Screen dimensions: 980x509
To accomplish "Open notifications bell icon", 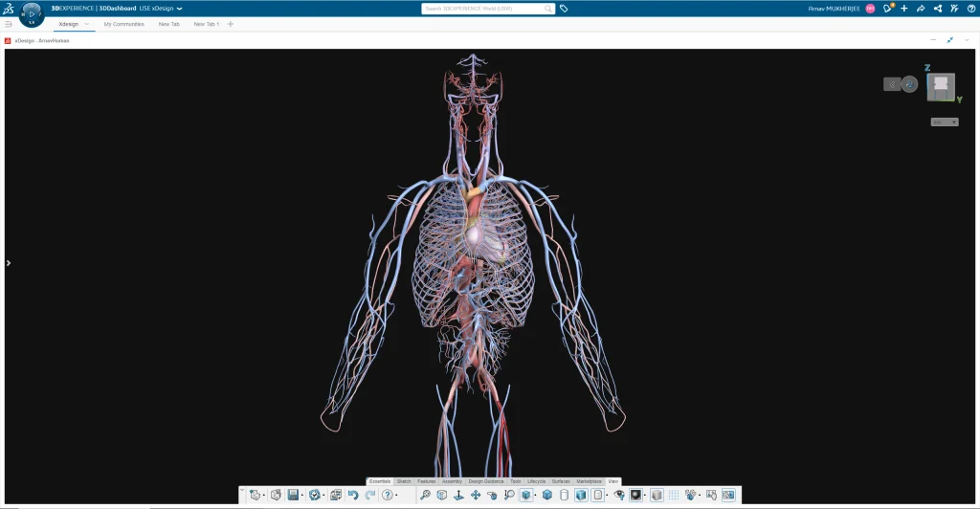I will [x=889, y=8].
